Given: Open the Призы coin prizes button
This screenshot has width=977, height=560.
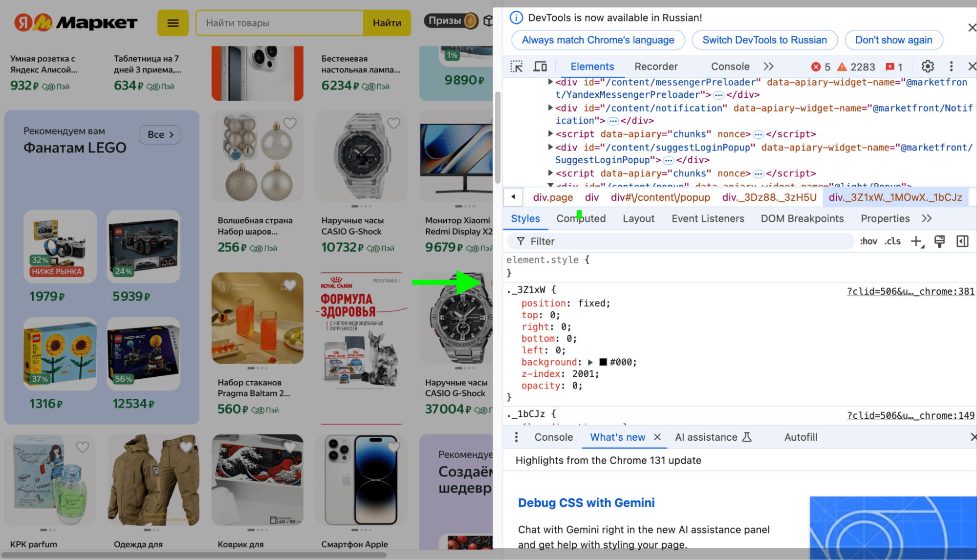Looking at the screenshot, I should [451, 21].
